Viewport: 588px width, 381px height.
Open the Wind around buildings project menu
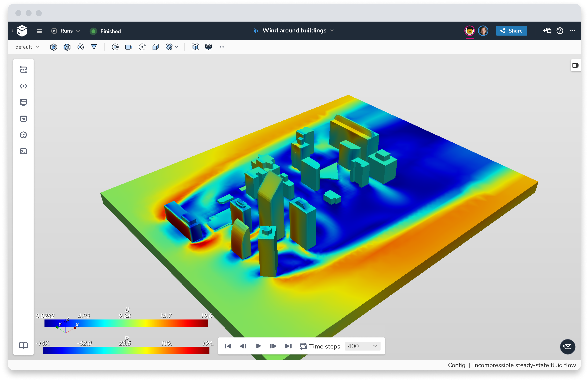pos(294,31)
